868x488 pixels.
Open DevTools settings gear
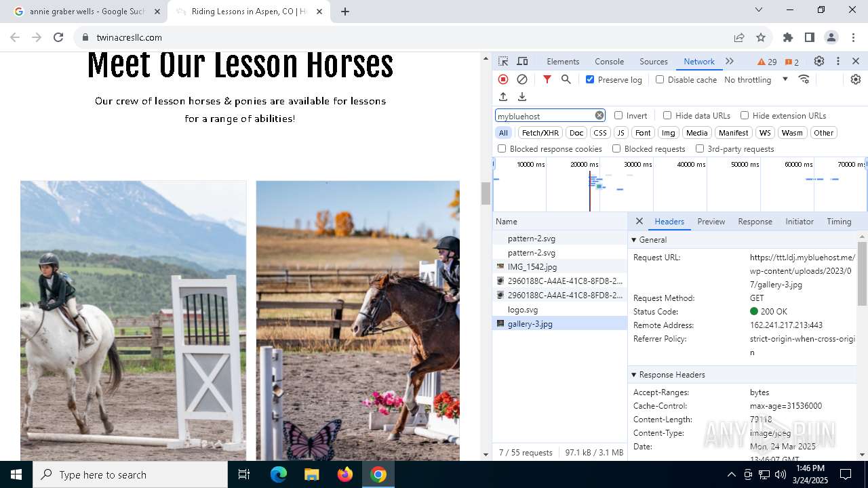[x=819, y=62]
